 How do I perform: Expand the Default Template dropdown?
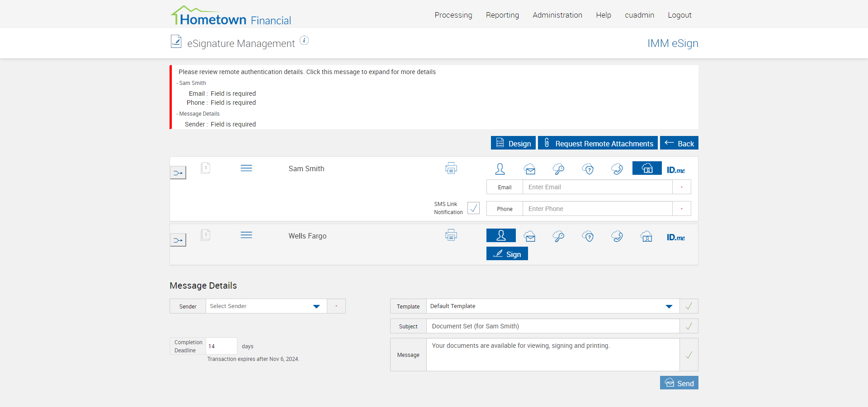point(552,306)
